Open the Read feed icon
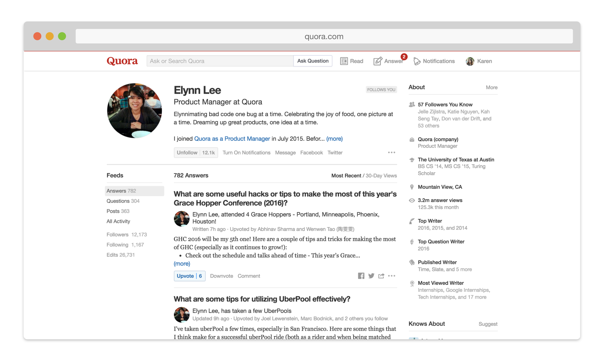The width and height of the screenshot is (604, 364). coord(344,61)
